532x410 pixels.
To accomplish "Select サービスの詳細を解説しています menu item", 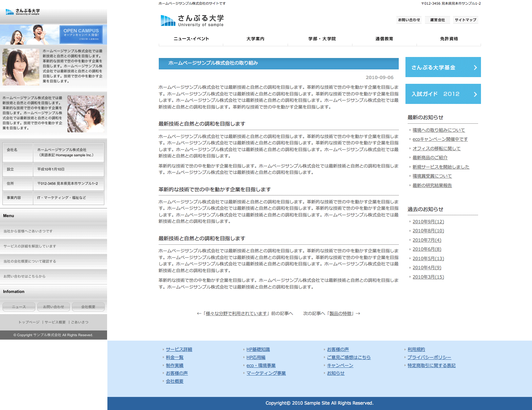I will pos(30,246).
